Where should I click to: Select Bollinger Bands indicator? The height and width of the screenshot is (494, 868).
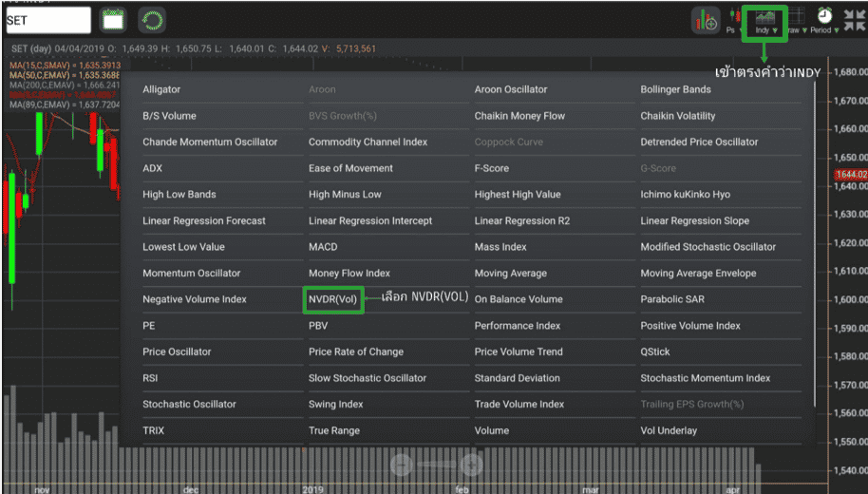[675, 89]
